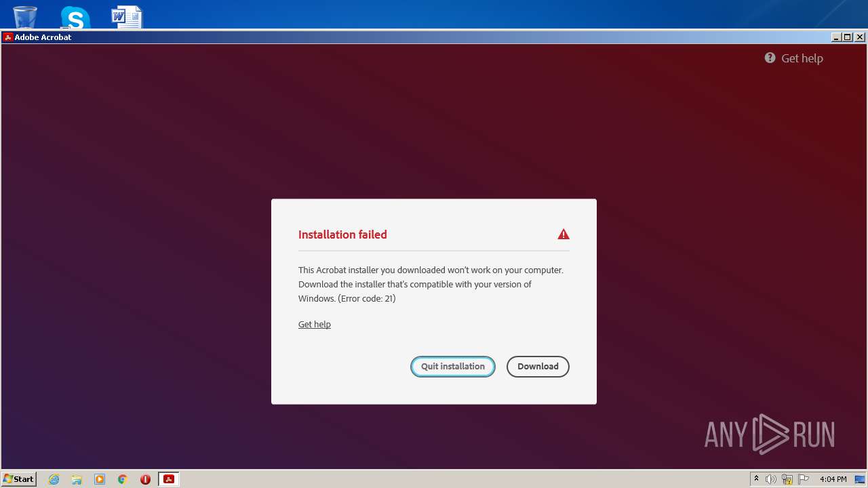Open the Word document on the desktop
868x488 pixels.
coord(127,17)
